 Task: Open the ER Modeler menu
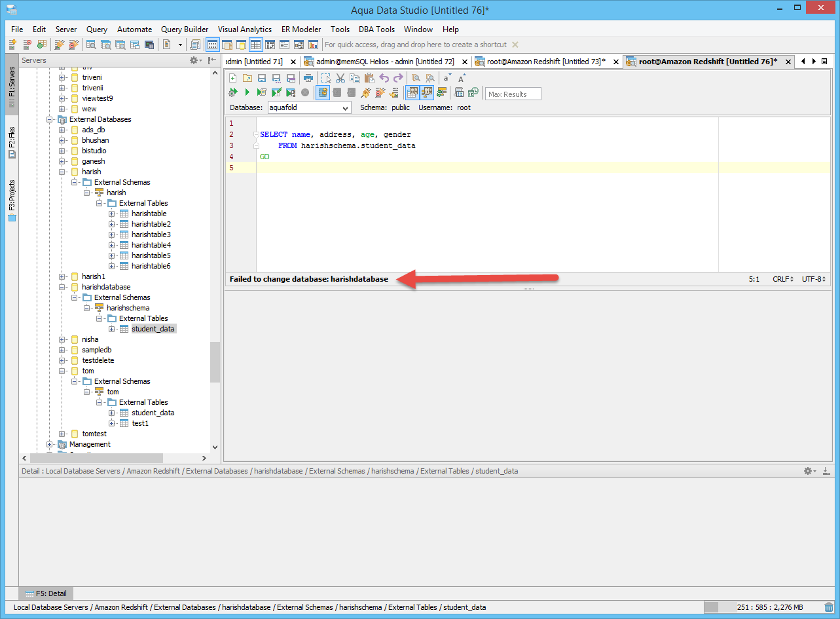tap(301, 29)
